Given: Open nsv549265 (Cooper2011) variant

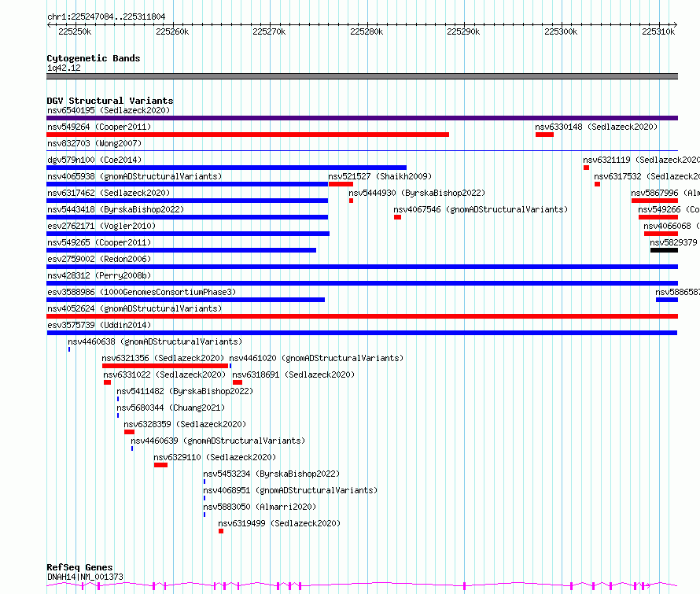Looking at the screenshot, I should click(x=99, y=242).
